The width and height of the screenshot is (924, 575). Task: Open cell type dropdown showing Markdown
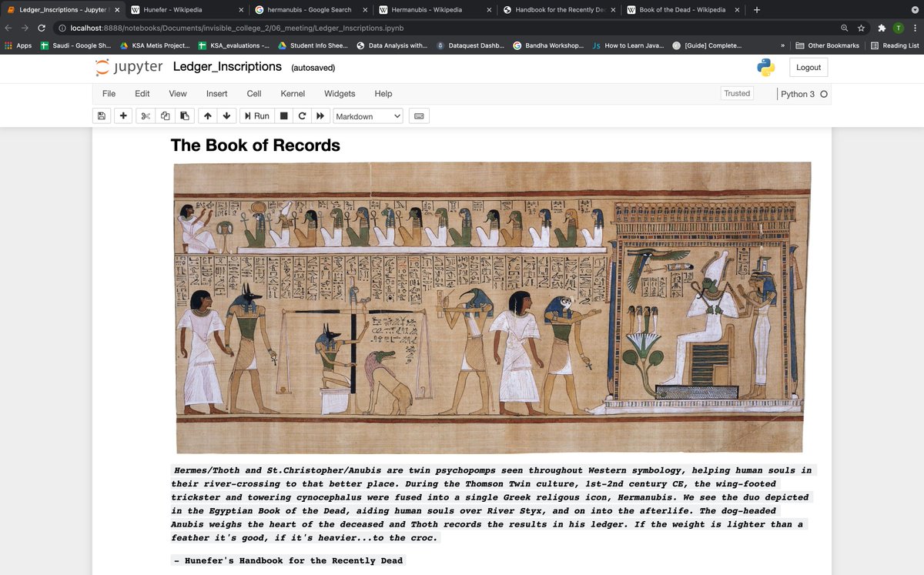368,116
